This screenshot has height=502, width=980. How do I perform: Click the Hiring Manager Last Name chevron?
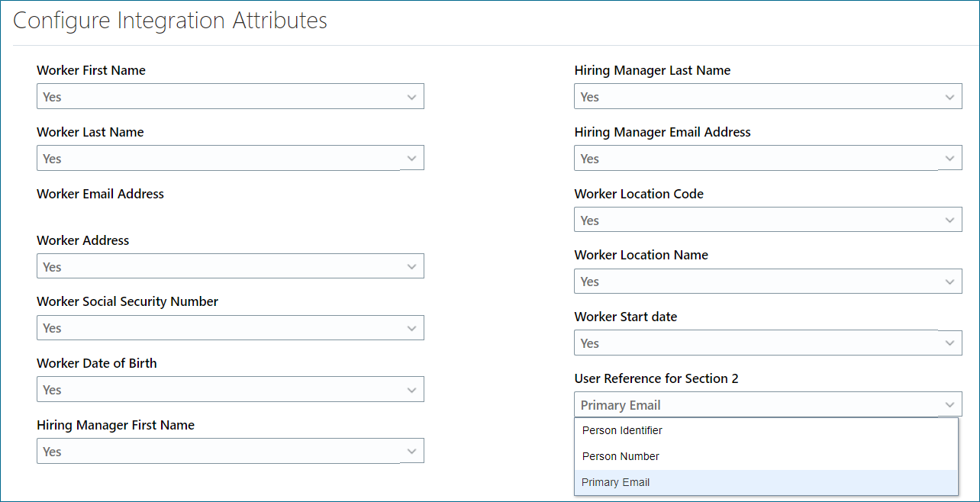click(949, 97)
